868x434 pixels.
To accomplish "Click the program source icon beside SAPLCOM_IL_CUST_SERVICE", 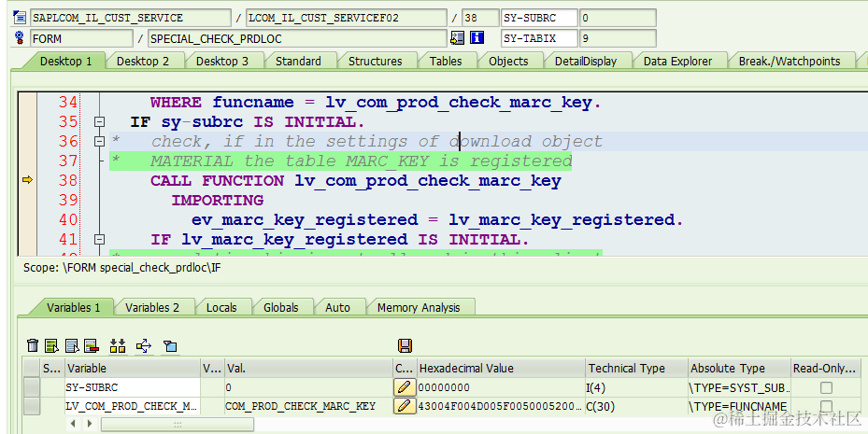I will click(x=20, y=17).
